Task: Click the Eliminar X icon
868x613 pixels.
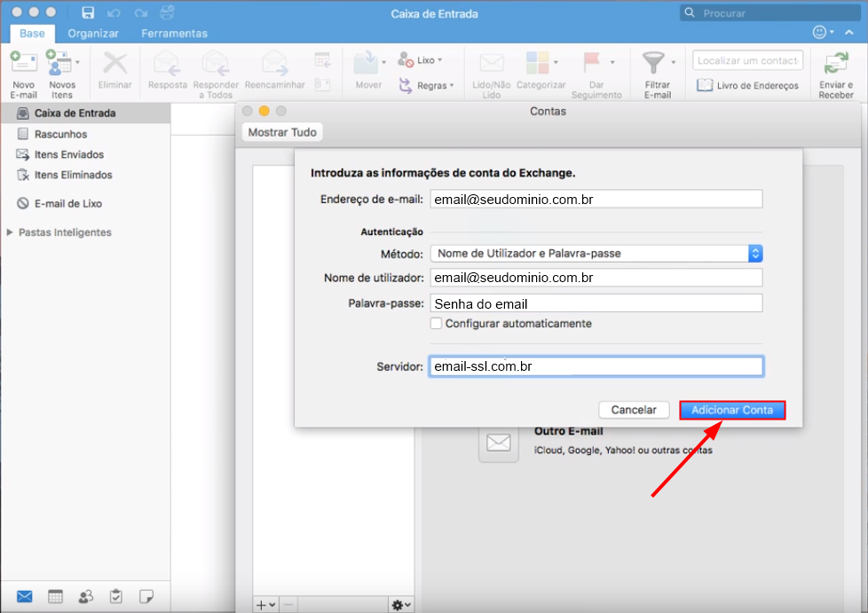Action: tap(115, 63)
